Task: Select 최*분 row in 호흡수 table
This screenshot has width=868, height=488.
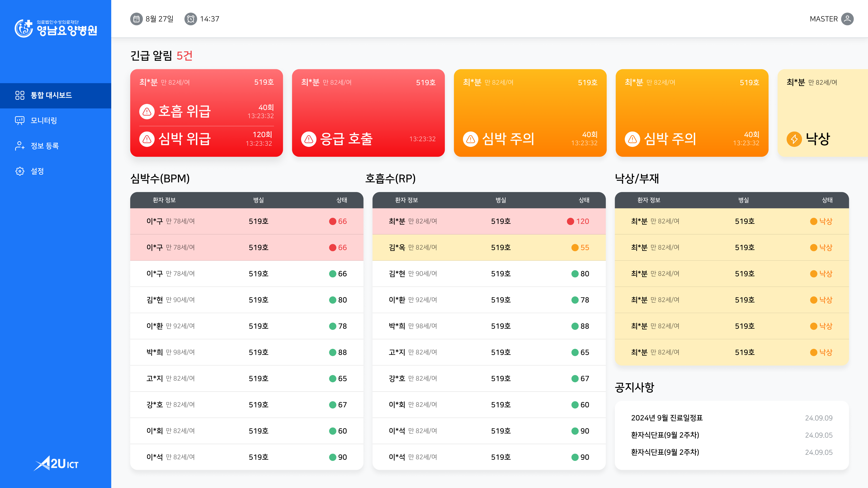Action: (x=489, y=221)
